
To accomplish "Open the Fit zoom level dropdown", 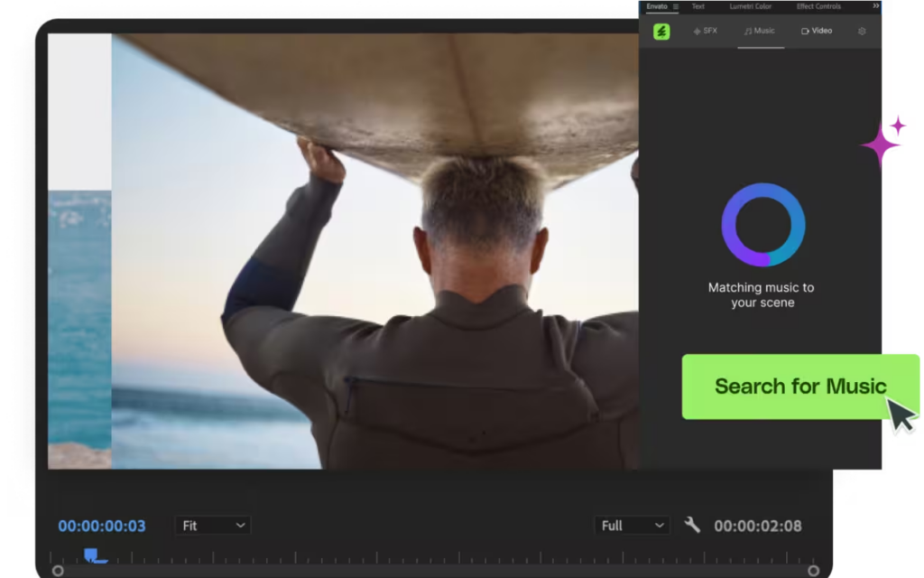I will coord(212,525).
